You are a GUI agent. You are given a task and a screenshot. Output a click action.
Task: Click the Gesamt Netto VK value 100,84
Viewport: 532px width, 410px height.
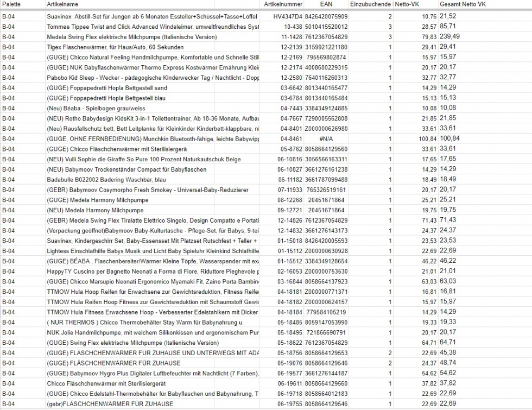click(x=450, y=138)
